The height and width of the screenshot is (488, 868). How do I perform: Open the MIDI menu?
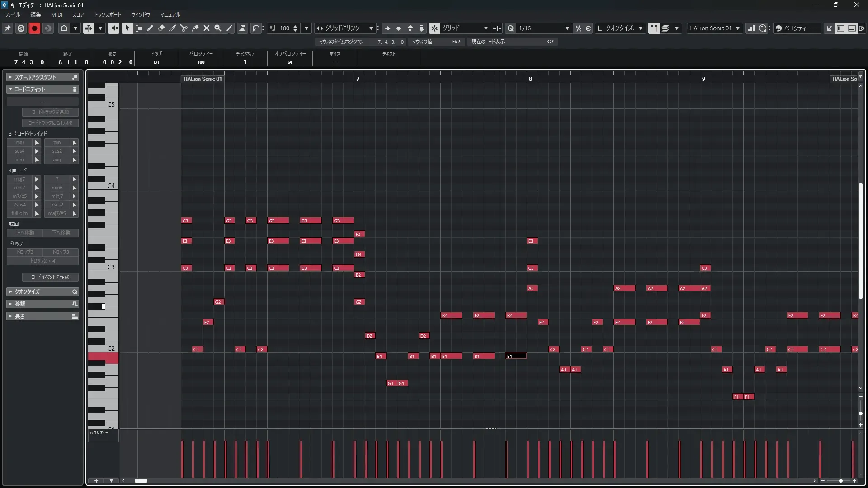57,15
